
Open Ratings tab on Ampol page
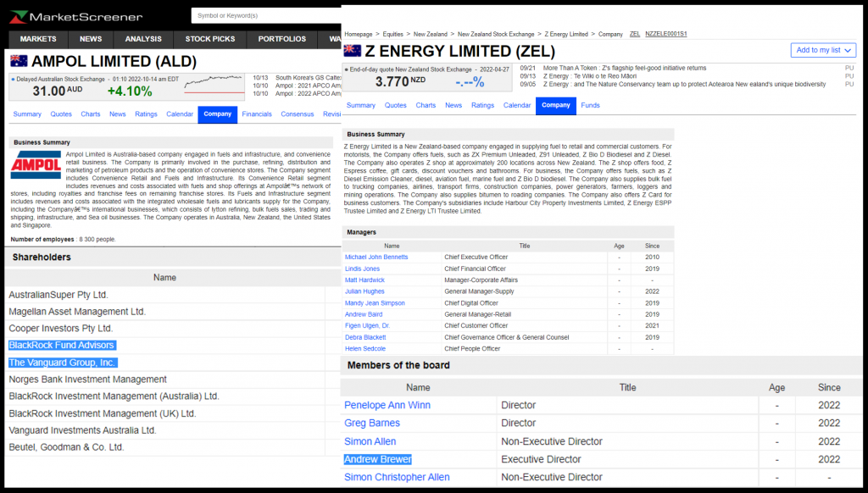[146, 114]
